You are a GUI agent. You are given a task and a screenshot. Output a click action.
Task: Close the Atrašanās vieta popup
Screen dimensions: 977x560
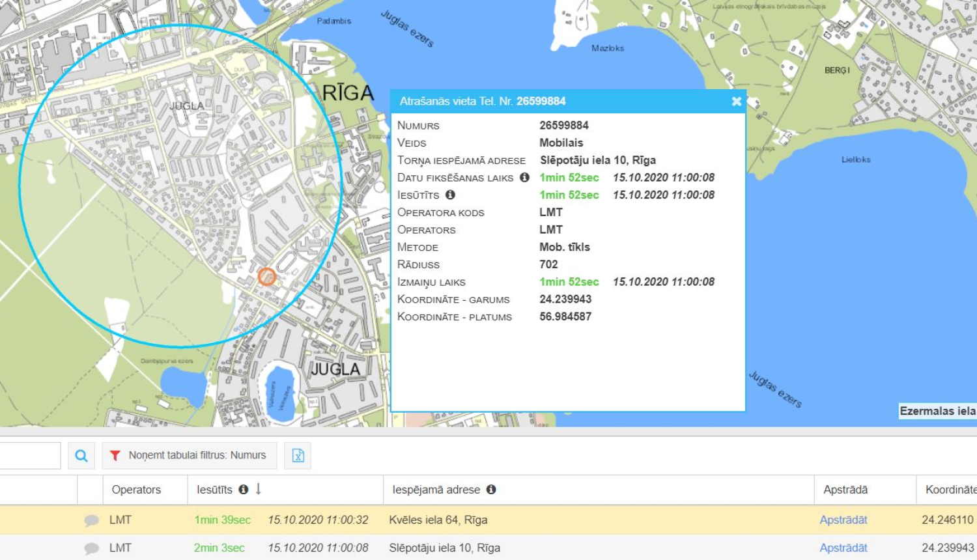[736, 102]
